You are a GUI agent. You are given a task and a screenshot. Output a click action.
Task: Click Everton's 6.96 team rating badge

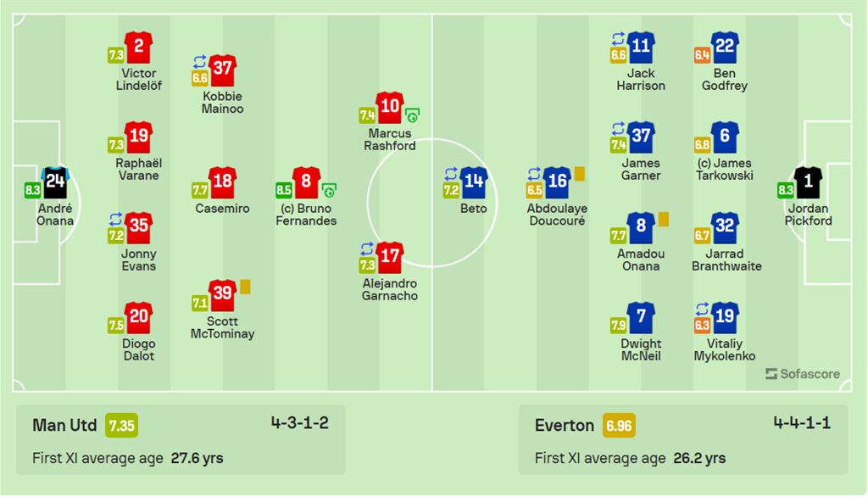[619, 426]
